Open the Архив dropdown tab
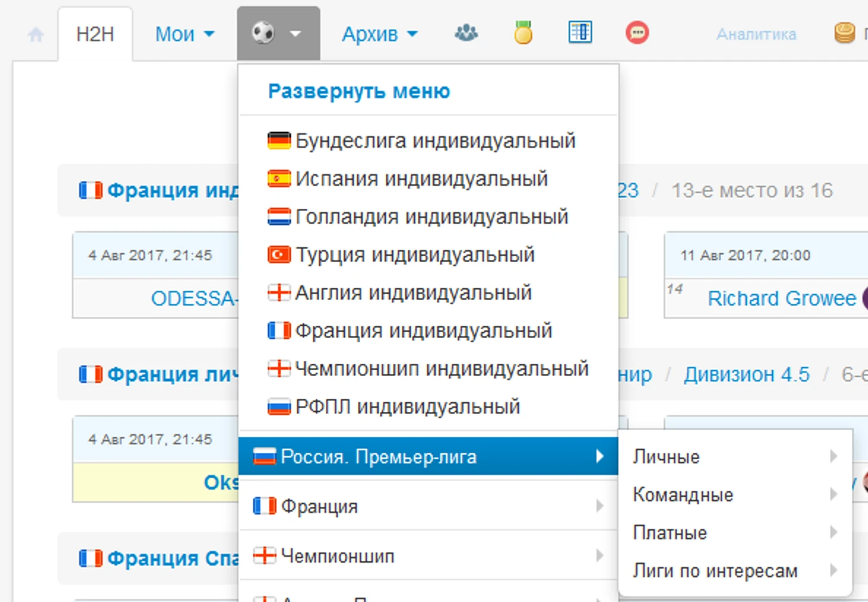Viewport: 868px width, 602px height. [x=379, y=34]
